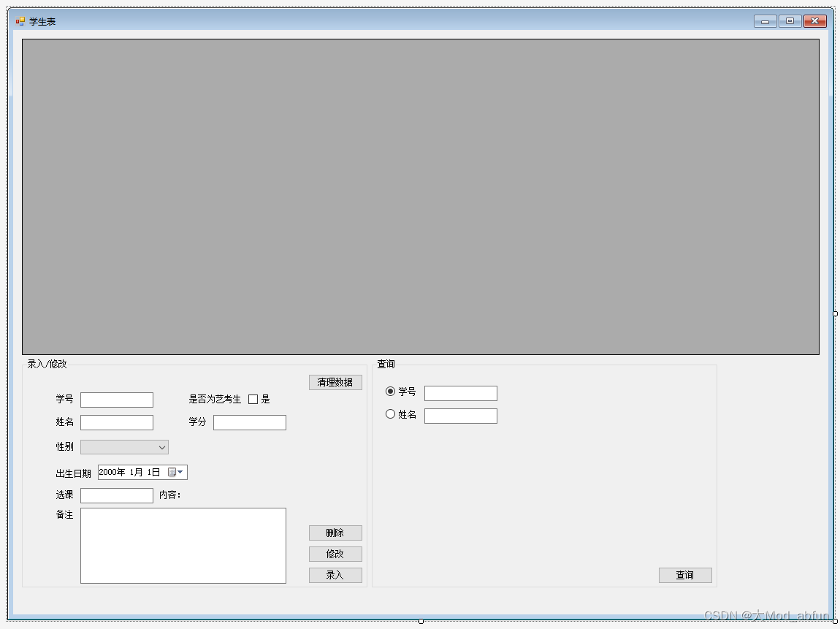
Task: Expand the 出生日期 date picker dropdown arrow
Action: pyautogui.click(x=181, y=472)
